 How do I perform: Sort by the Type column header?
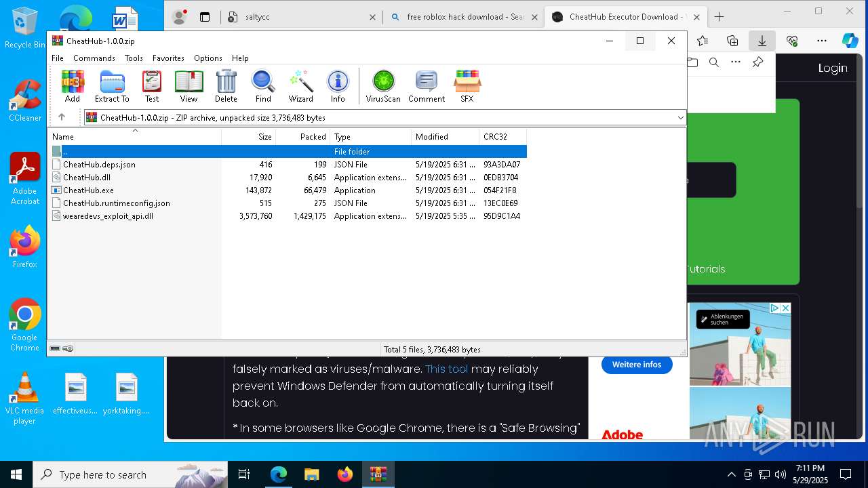tap(370, 136)
